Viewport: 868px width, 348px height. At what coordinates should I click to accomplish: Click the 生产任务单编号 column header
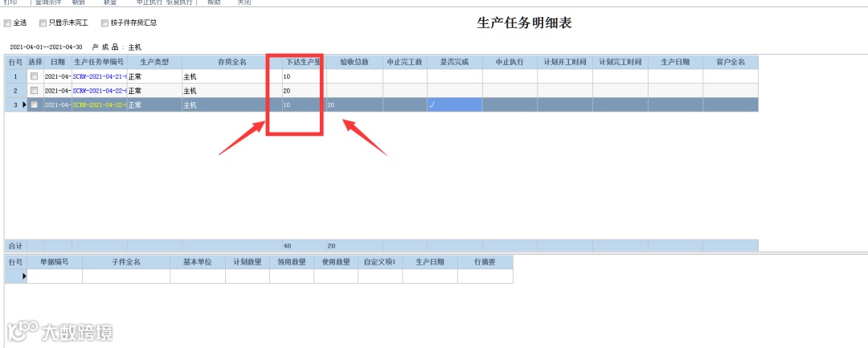coord(99,62)
